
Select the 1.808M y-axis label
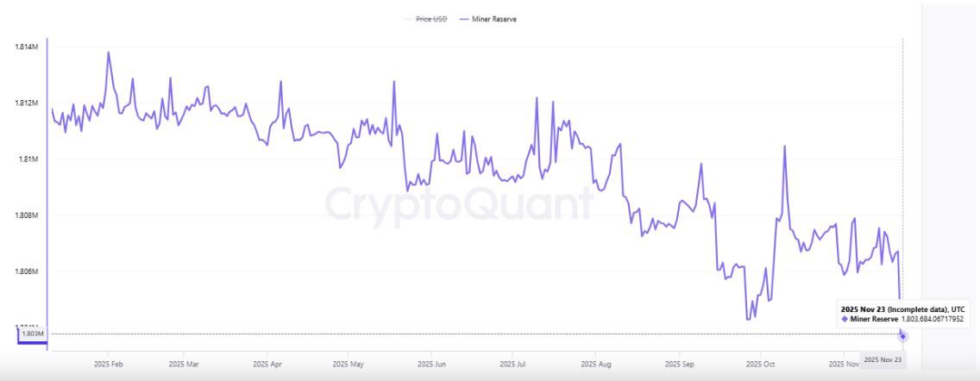[27, 215]
